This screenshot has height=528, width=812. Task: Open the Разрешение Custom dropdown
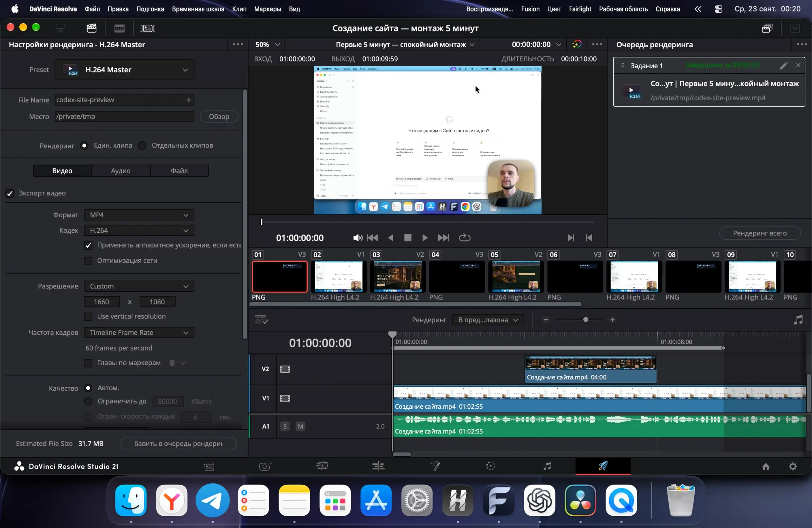pos(139,286)
